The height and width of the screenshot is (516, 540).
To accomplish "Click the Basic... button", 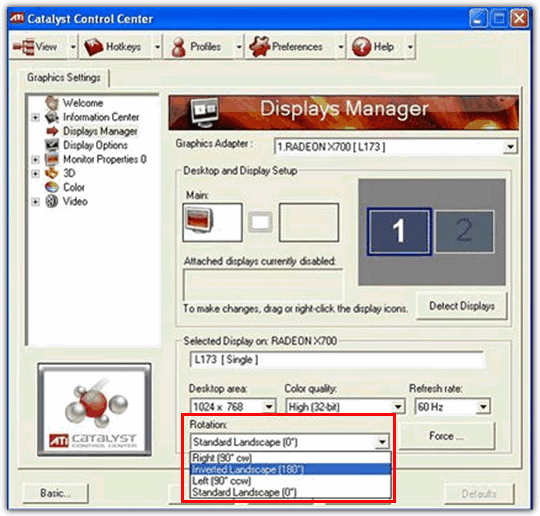I will click(x=55, y=493).
